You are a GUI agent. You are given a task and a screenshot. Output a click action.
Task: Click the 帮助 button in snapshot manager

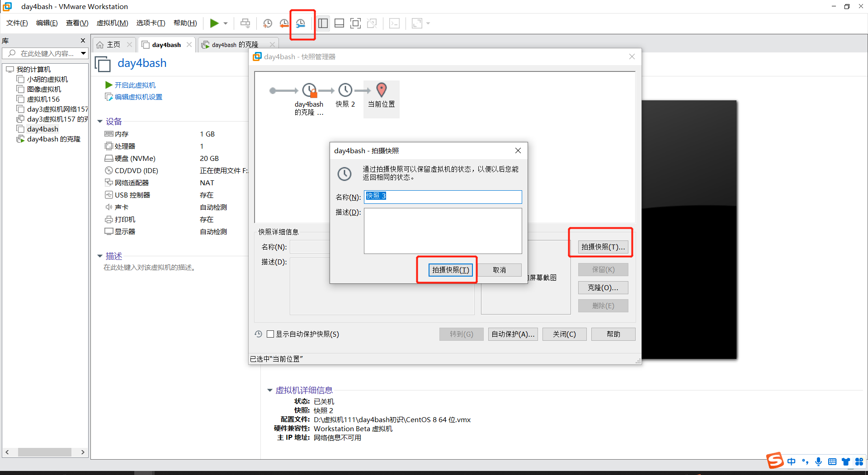(x=613, y=334)
